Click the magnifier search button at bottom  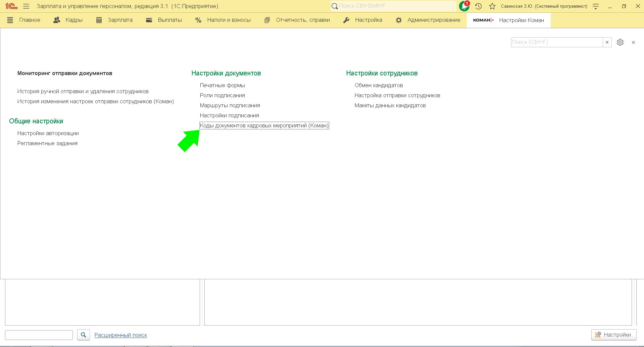(x=83, y=335)
